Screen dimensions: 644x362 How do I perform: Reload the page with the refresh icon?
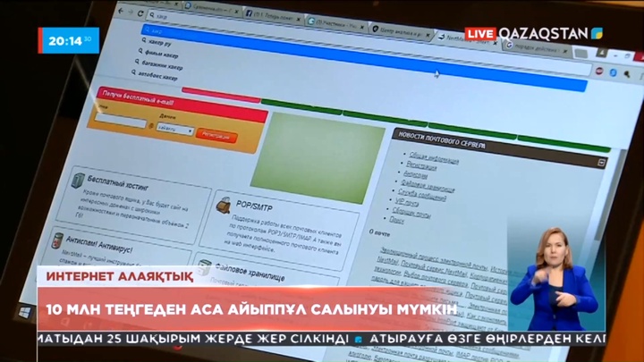tap(140, 13)
